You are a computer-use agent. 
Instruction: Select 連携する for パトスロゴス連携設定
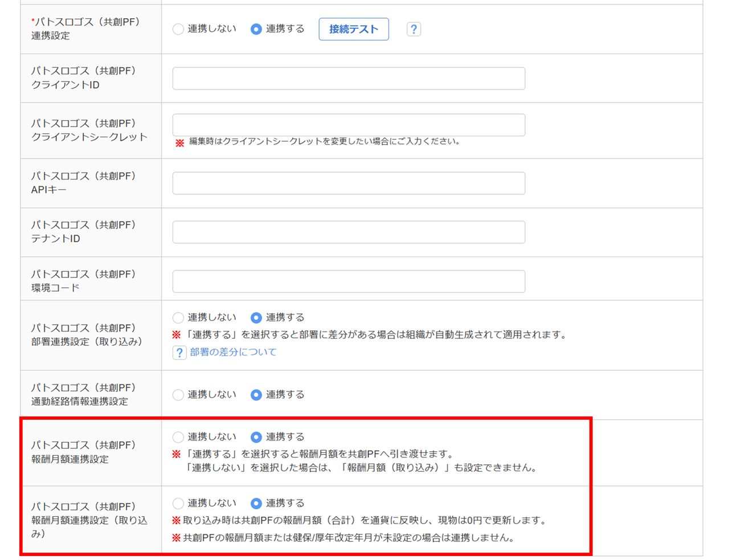[x=256, y=29]
